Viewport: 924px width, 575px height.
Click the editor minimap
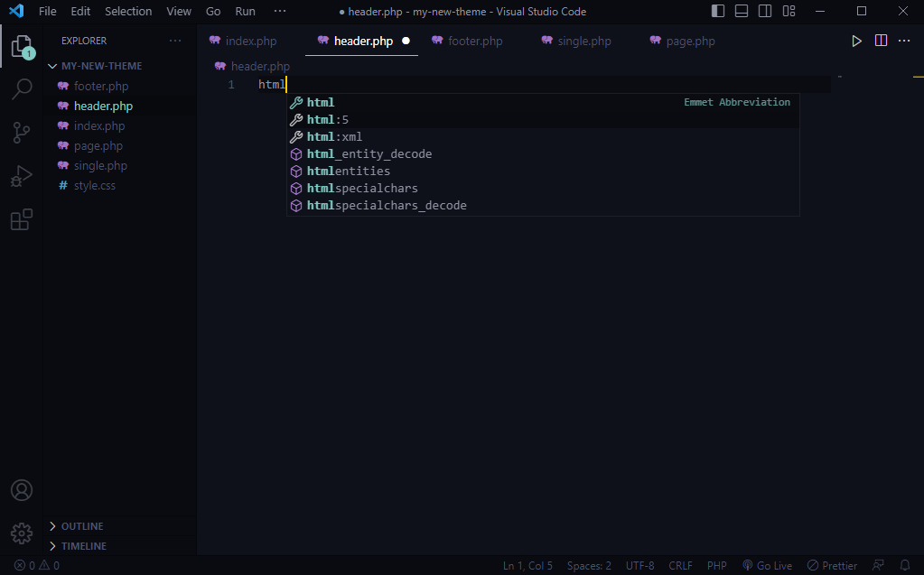pyautogui.click(x=871, y=315)
